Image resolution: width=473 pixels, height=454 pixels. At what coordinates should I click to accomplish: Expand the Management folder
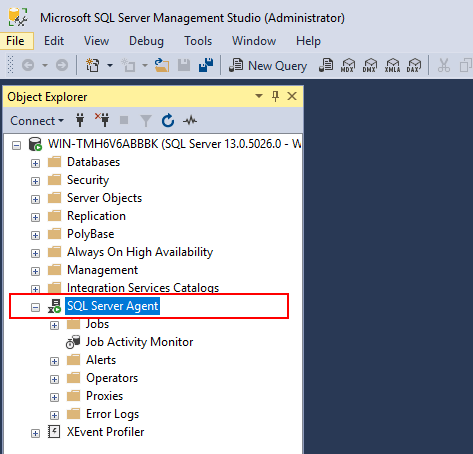click(35, 271)
